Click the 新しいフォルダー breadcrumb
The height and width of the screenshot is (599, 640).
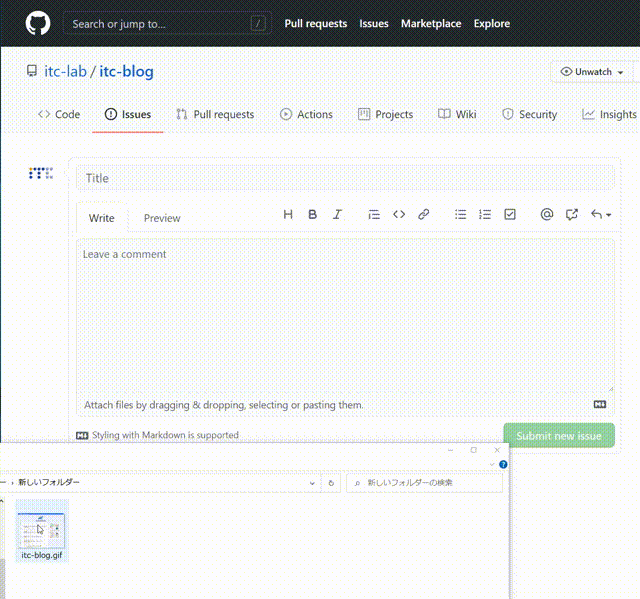point(49,482)
